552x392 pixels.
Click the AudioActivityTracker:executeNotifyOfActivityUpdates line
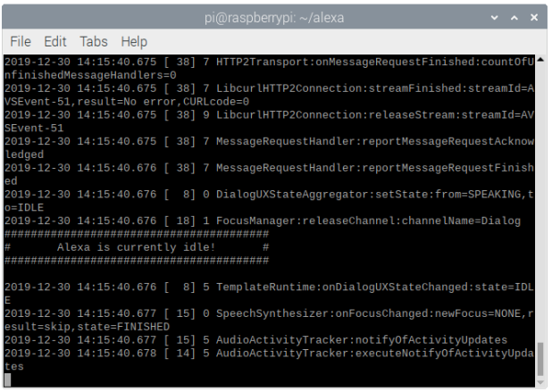[x=270, y=360]
